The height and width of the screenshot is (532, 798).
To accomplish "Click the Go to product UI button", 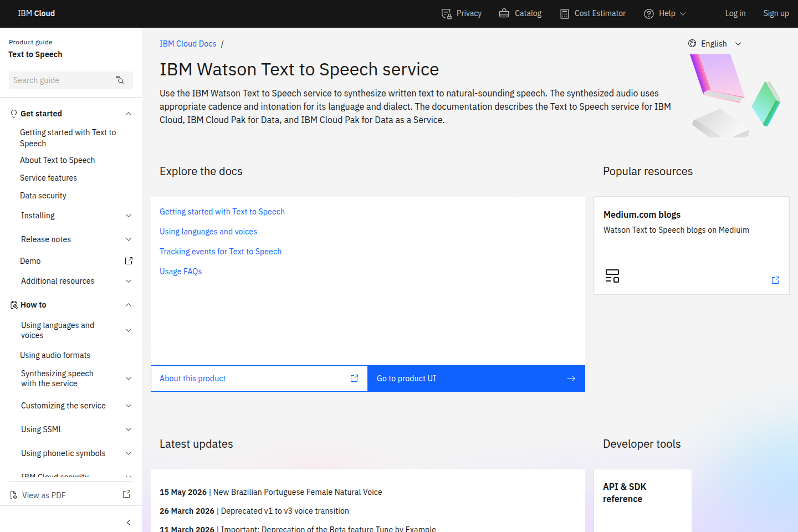I will [x=476, y=378].
